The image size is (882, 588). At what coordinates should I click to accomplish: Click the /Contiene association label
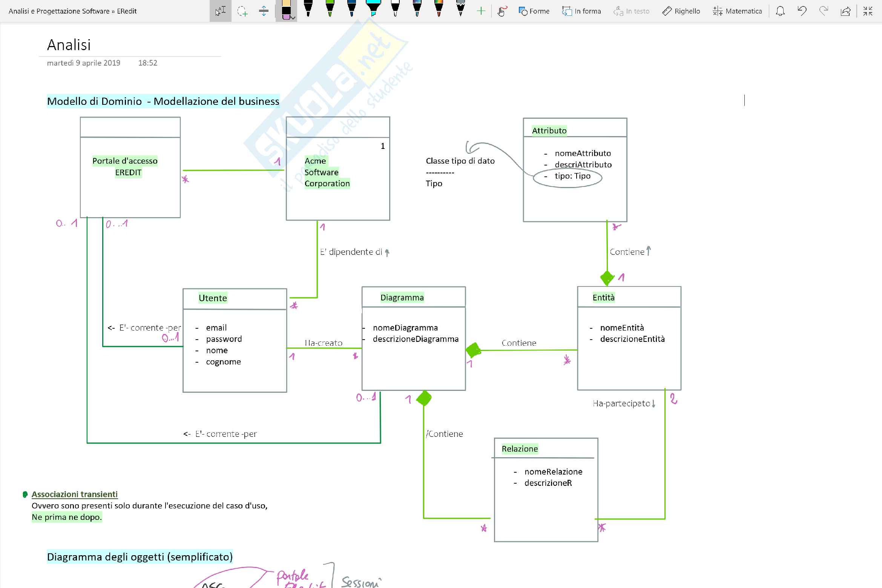(444, 434)
